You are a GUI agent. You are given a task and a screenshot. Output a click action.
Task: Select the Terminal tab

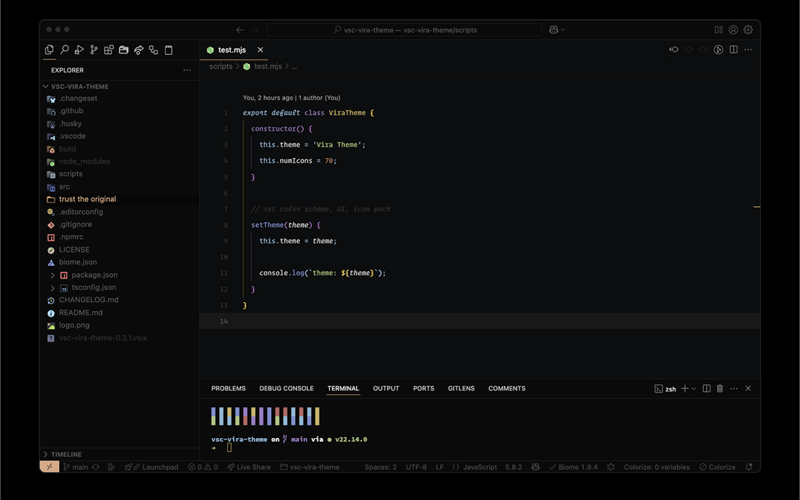pyautogui.click(x=343, y=389)
